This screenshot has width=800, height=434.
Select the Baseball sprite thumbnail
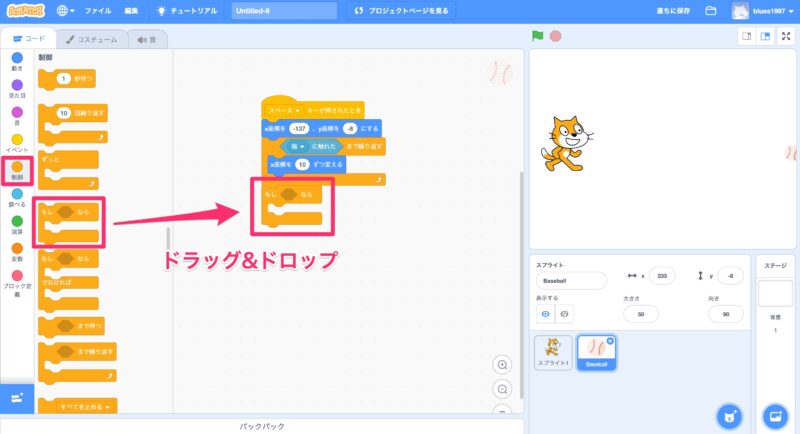pos(596,352)
